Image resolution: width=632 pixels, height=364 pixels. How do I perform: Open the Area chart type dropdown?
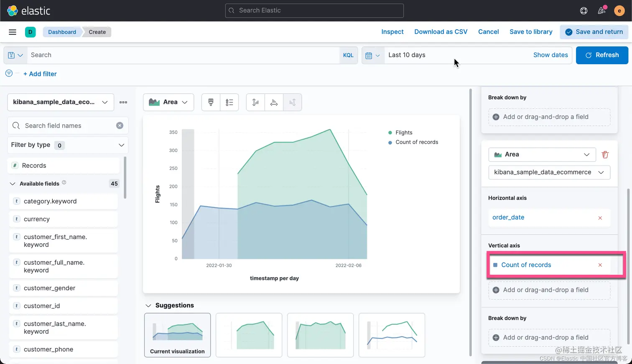tap(168, 102)
